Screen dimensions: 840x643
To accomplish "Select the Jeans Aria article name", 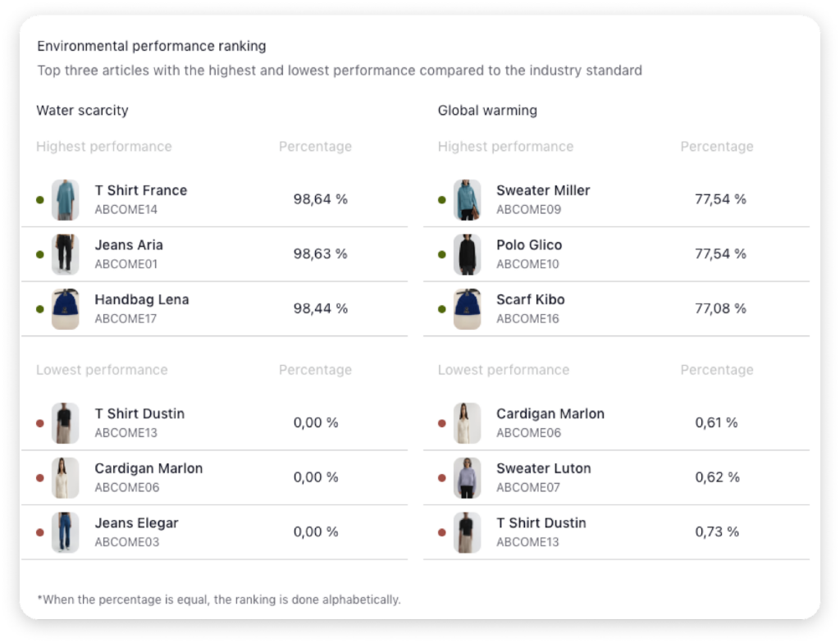I will click(x=129, y=245).
